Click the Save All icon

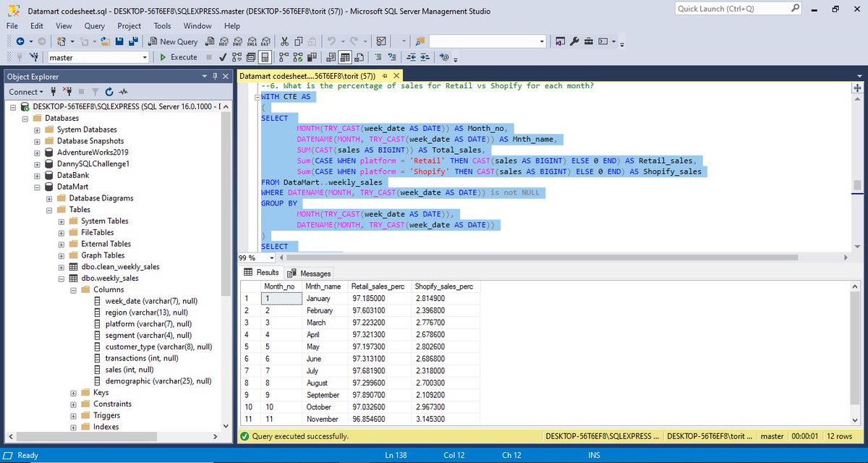click(134, 42)
